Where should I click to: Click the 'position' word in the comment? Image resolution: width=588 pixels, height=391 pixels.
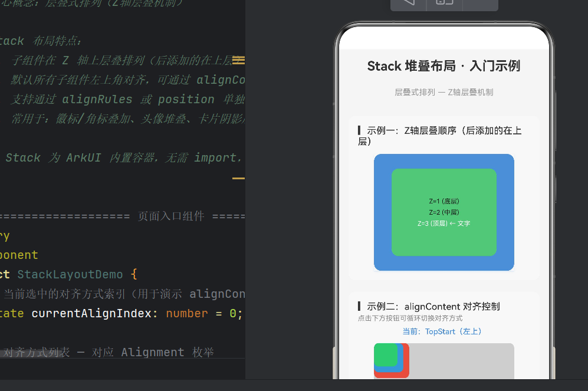point(186,99)
